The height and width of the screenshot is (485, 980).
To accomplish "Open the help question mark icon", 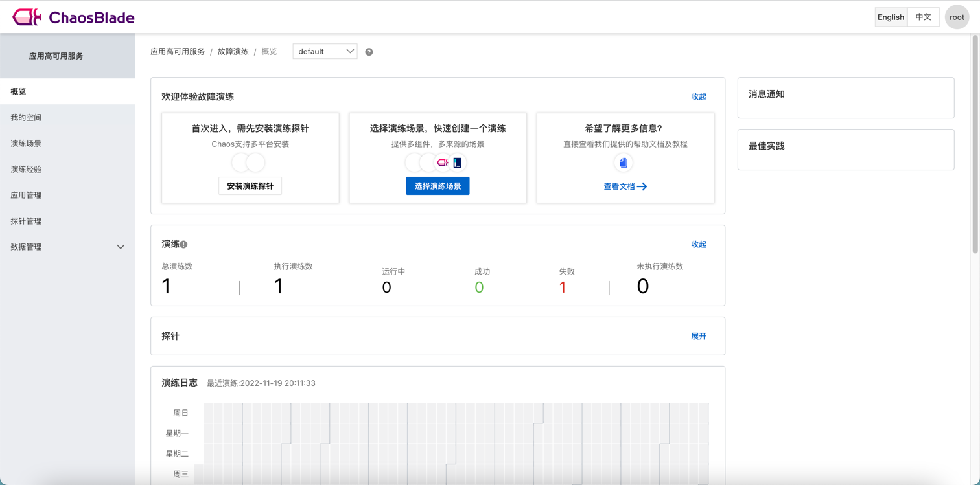I will coord(369,52).
